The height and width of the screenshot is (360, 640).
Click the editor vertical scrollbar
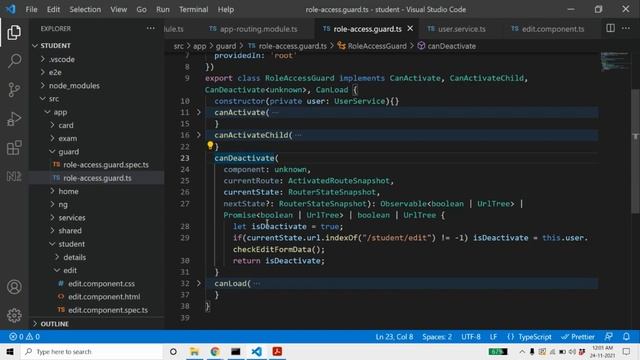click(635, 151)
